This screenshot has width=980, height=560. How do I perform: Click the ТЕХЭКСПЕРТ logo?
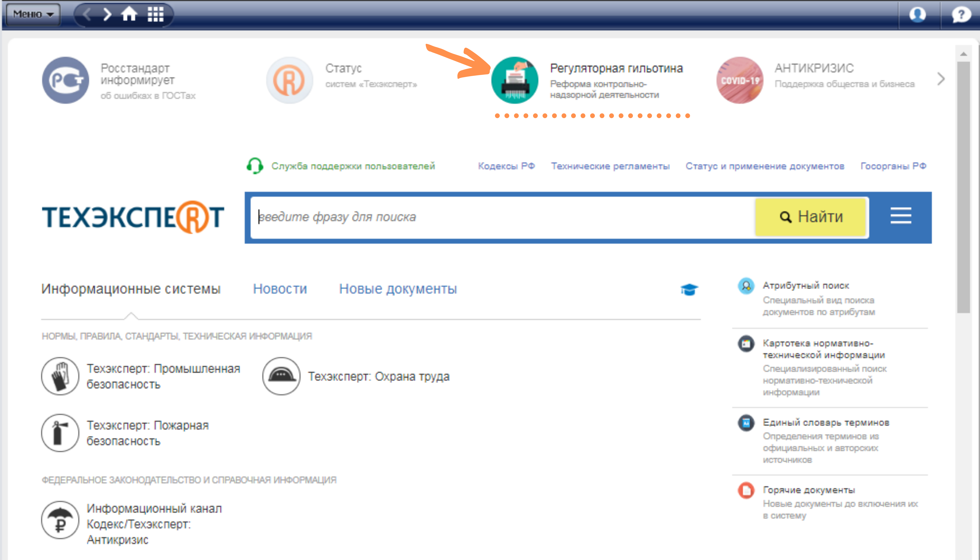click(x=133, y=217)
